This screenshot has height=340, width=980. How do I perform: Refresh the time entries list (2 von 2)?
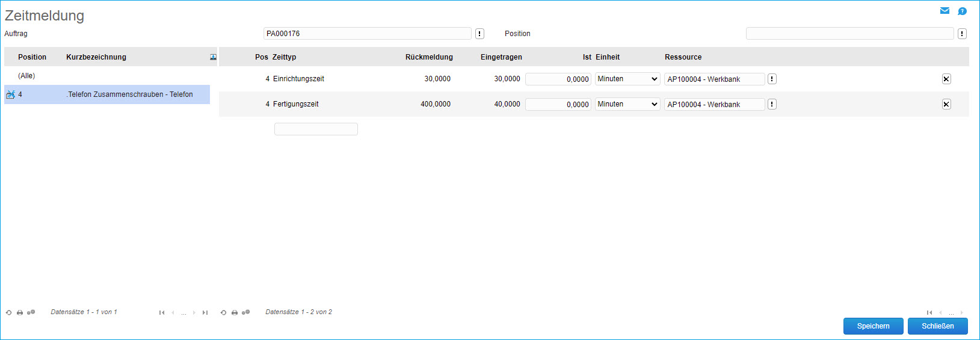pyautogui.click(x=223, y=312)
